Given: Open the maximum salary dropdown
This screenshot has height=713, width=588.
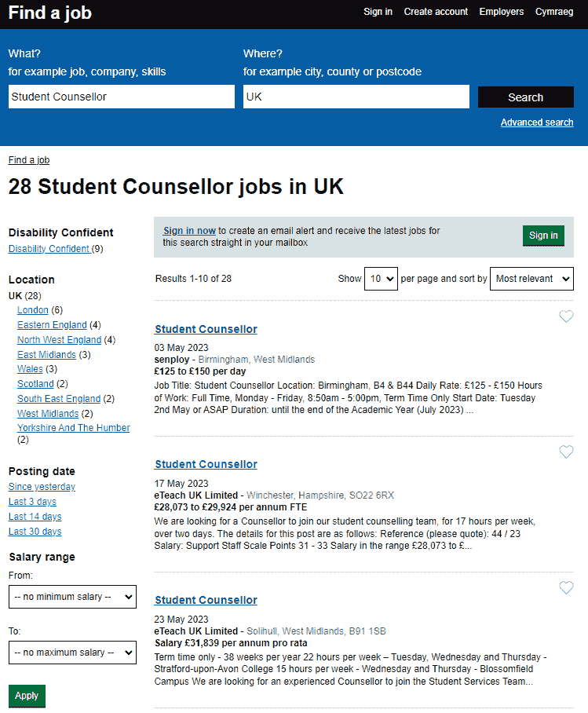Looking at the screenshot, I should [72, 652].
